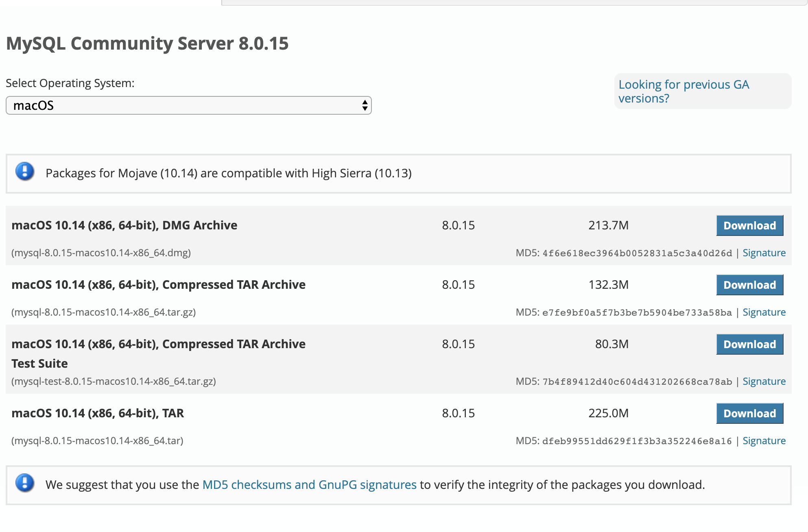This screenshot has height=532, width=808.
Task: Open Looking for previous GA versions link
Action: (x=684, y=92)
